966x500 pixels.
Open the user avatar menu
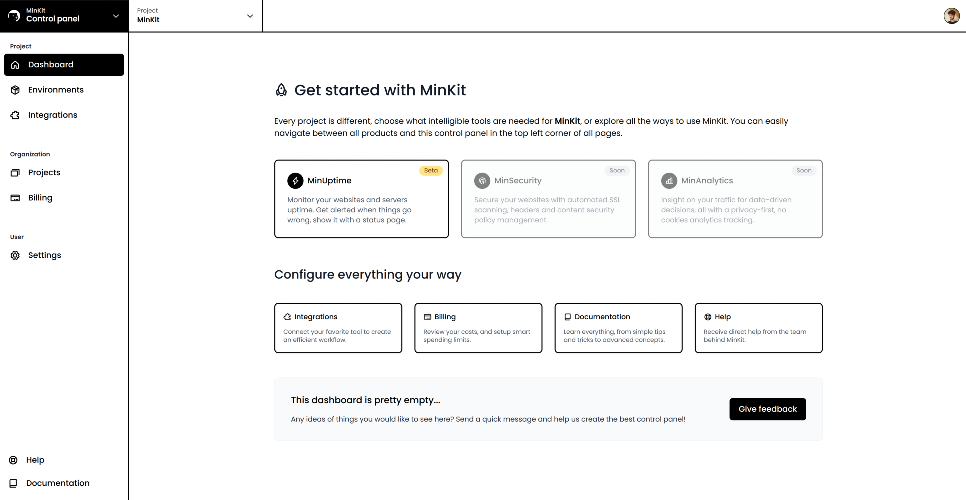click(951, 16)
